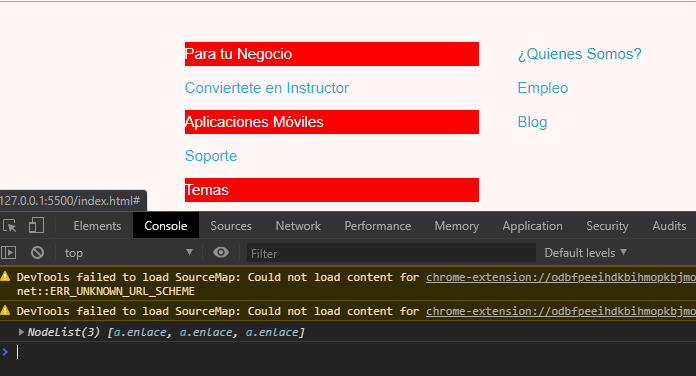Clear the console with the ban icon

click(37, 253)
